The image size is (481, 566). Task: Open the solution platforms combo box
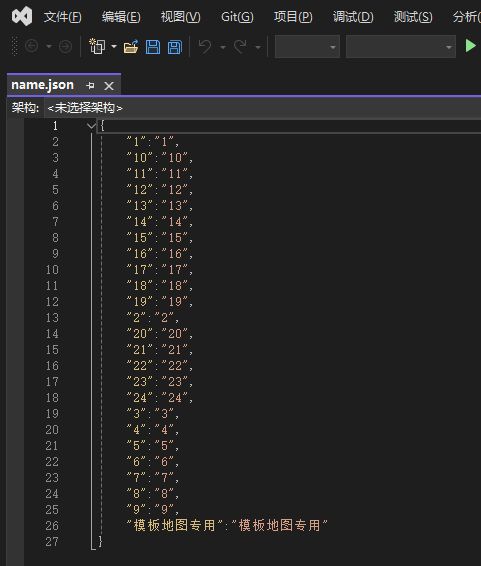[x=401, y=47]
